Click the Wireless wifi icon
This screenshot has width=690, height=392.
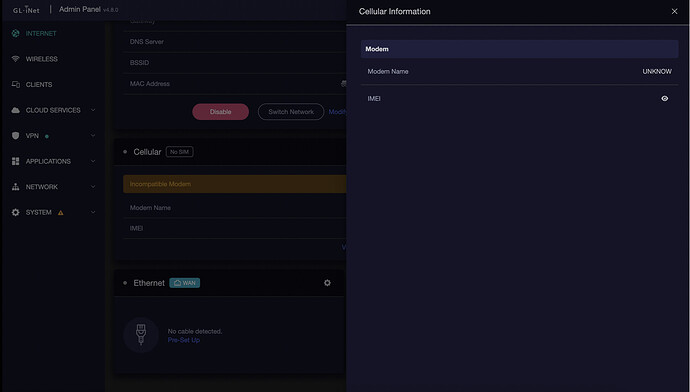[15, 59]
